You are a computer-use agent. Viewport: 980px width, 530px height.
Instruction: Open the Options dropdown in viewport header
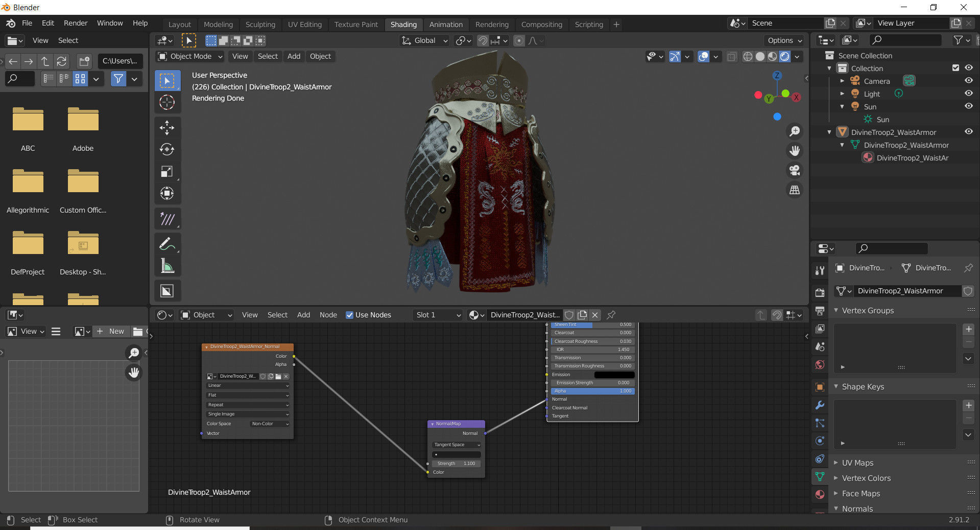784,40
